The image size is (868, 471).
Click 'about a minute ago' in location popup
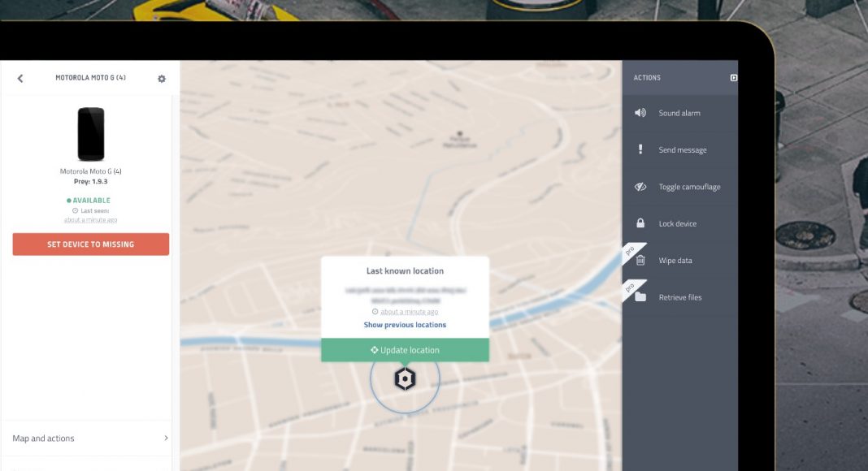(x=409, y=312)
